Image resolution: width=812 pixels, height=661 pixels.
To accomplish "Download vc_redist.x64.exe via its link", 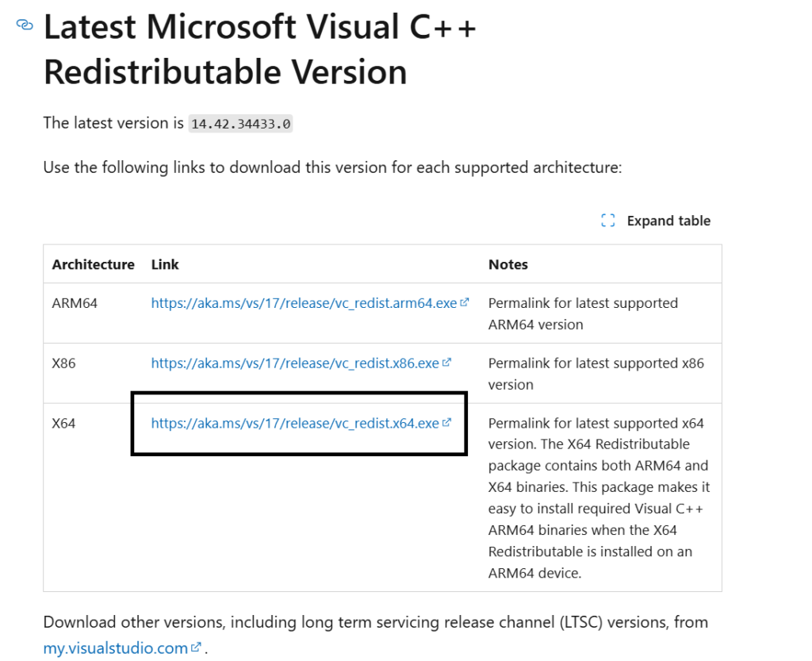I will (295, 423).
